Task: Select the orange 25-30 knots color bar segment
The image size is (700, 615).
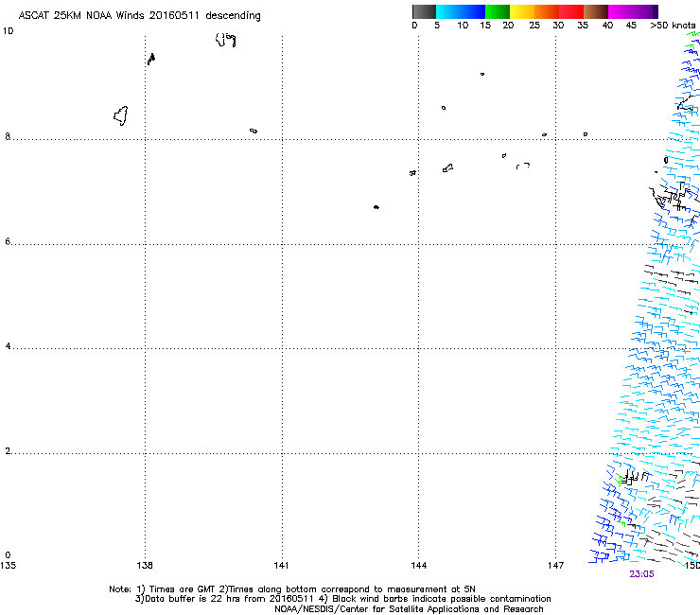Action: [547, 11]
